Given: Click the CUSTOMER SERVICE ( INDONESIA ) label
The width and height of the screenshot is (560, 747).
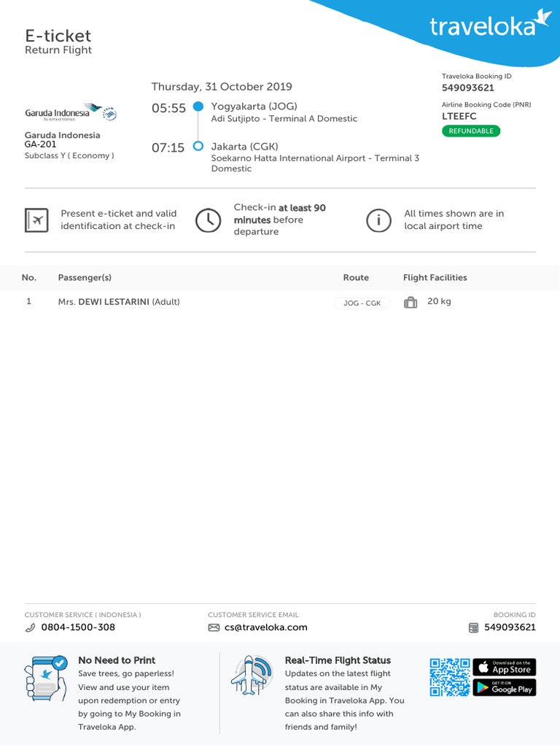Looking at the screenshot, I should pyautogui.click(x=83, y=615).
